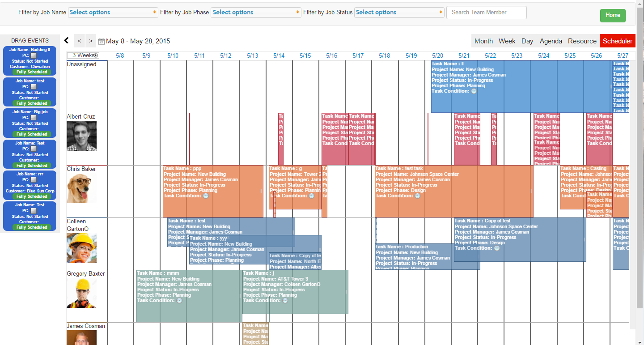Switch to the Agenda view tab
This screenshot has height=345, width=644.
click(551, 41)
